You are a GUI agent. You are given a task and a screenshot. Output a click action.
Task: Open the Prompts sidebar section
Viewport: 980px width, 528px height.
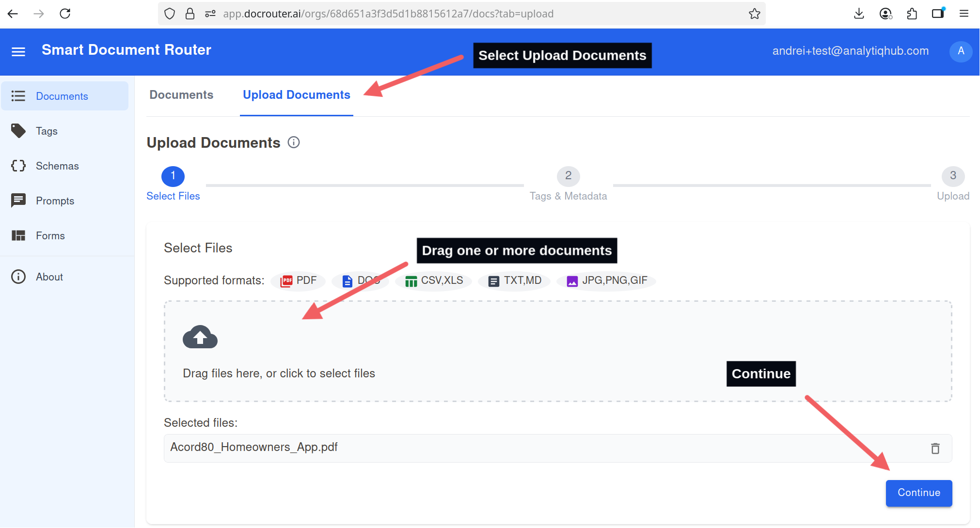pos(55,201)
